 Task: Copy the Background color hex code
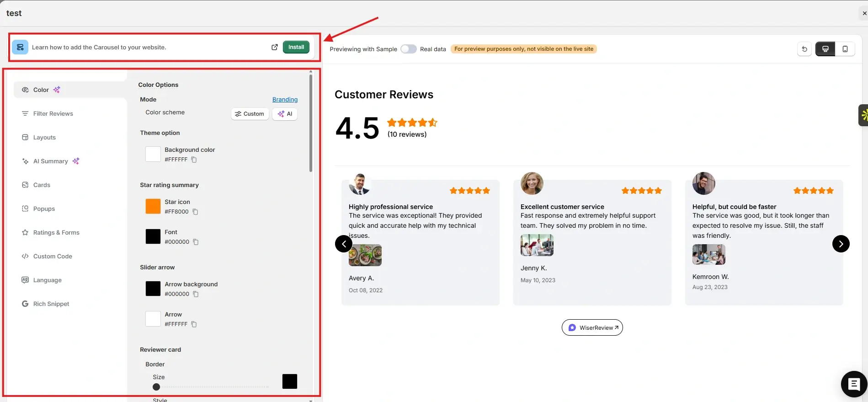point(194,160)
